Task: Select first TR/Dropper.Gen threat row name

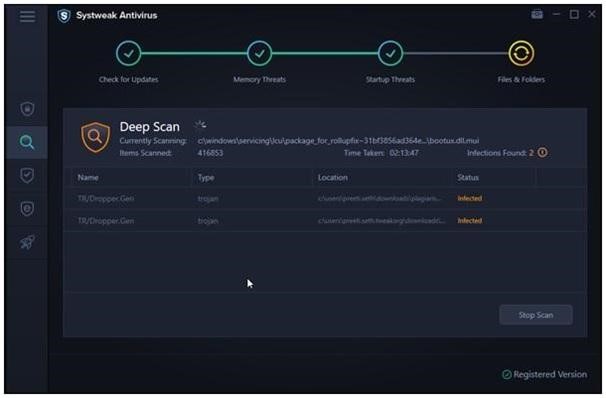Action: point(106,199)
